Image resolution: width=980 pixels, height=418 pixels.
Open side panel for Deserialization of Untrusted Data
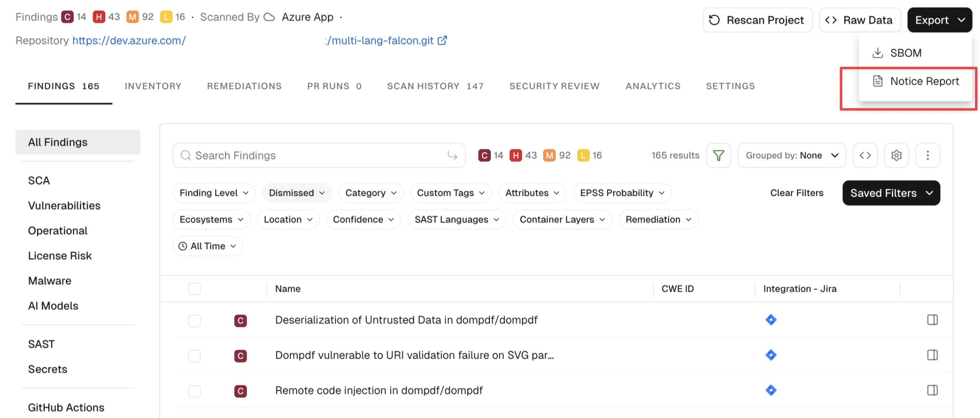click(x=933, y=320)
